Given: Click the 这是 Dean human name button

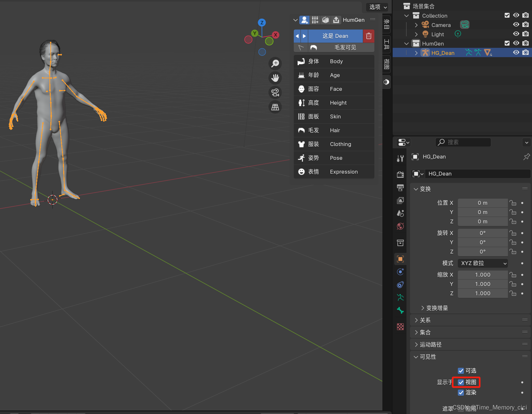Looking at the screenshot, I should tap(336, 36).
